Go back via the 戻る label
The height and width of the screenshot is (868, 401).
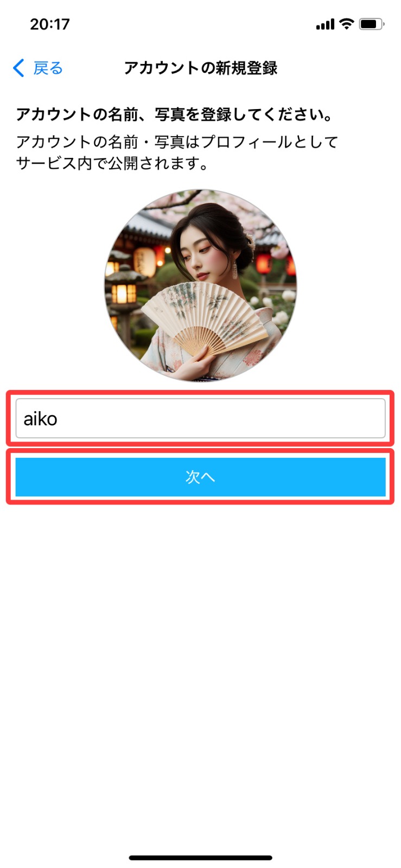48,68
